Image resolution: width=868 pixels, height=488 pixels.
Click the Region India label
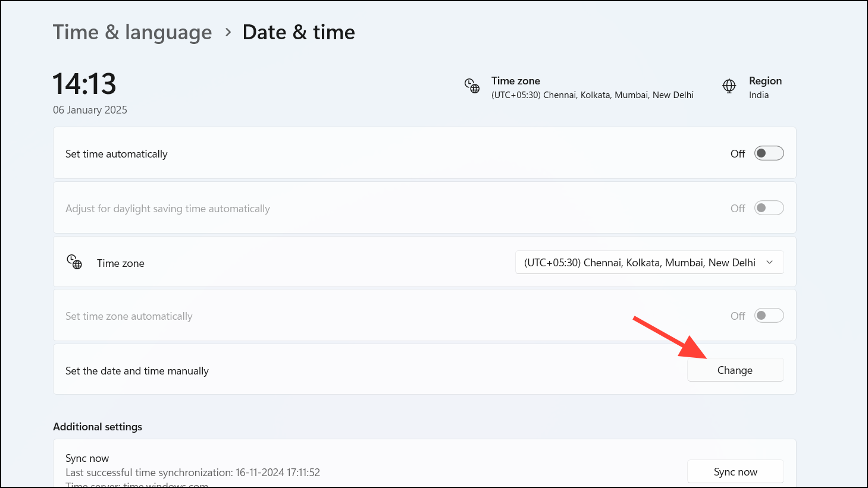765,87
